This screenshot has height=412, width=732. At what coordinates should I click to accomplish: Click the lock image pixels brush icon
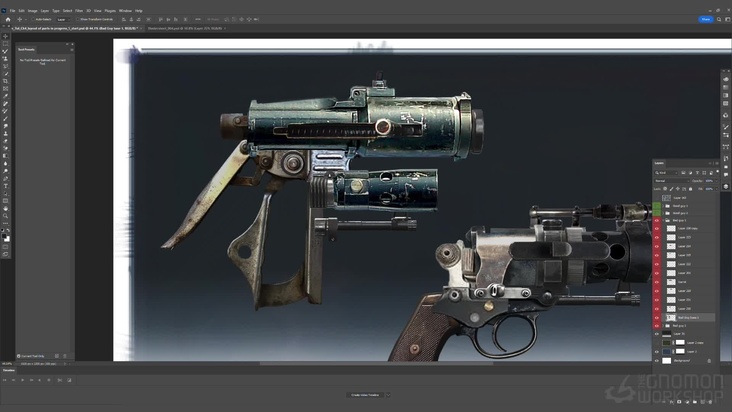672,189
